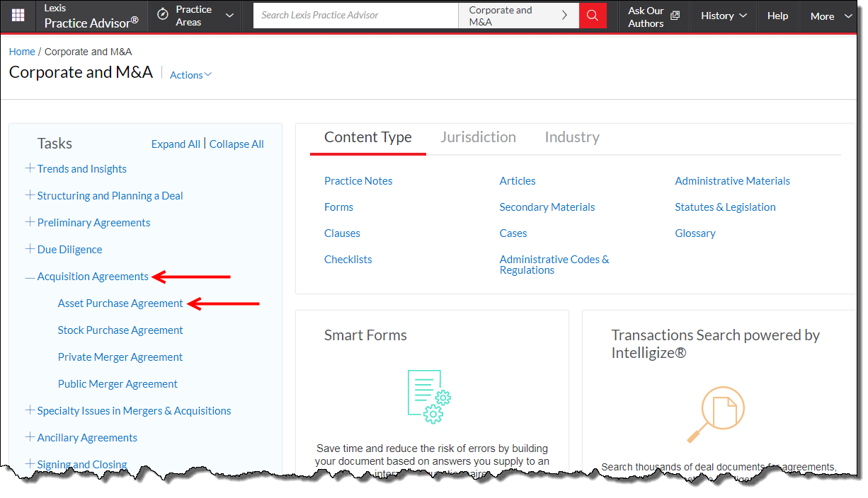Click the Lexis Practice Advisor logo
Image resolution: width=868 pixels, height=498 pixels.
[x=91, y=16]
